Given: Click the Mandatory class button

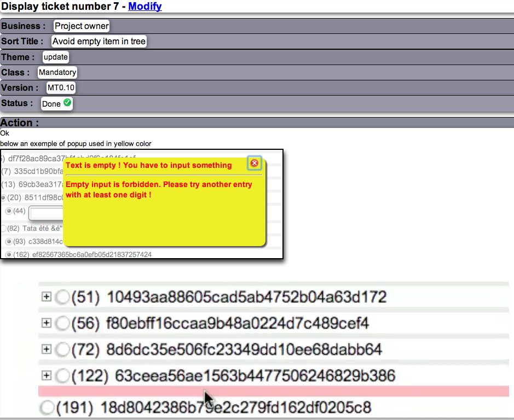Looking at the screenshot, I should tap(57, 72).
